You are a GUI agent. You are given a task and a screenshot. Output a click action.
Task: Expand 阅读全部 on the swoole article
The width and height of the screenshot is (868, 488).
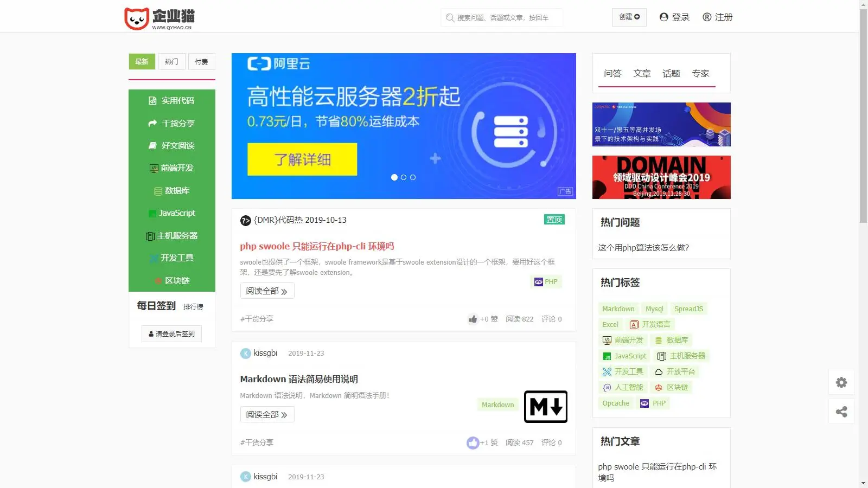coord(267,291)
